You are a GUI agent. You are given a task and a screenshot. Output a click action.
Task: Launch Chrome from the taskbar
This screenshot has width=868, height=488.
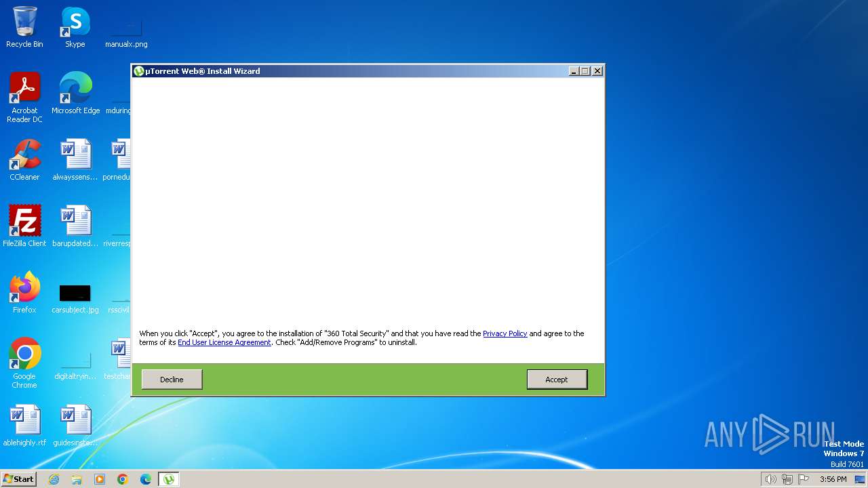pyautogui.click(x=123, y=479)
